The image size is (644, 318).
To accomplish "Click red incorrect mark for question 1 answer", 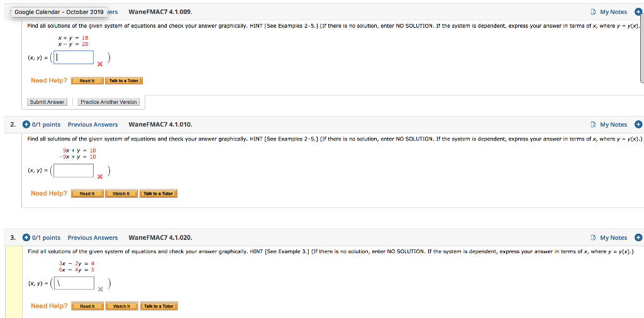I will [x=100, y=64].
